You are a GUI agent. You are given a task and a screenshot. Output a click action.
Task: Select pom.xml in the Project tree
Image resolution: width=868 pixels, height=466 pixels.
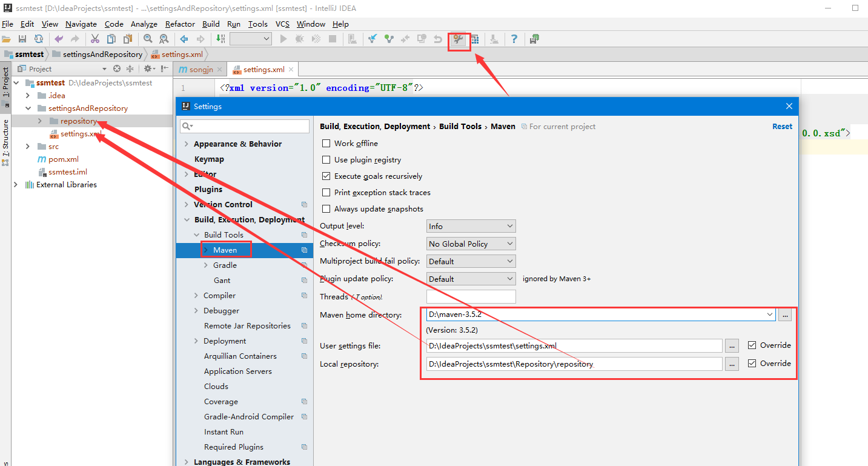[x=64, y=159]
